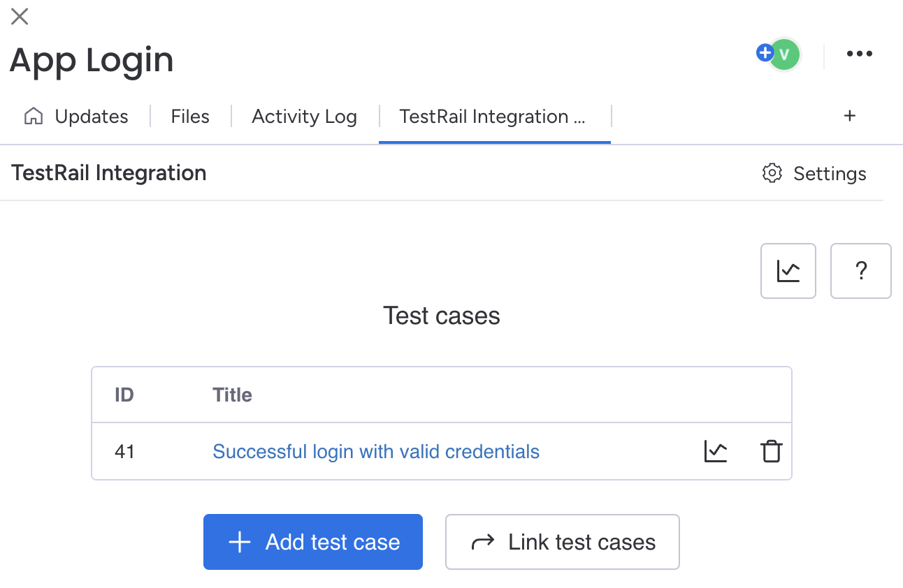Click the Link test cases button

click(563, 542)
